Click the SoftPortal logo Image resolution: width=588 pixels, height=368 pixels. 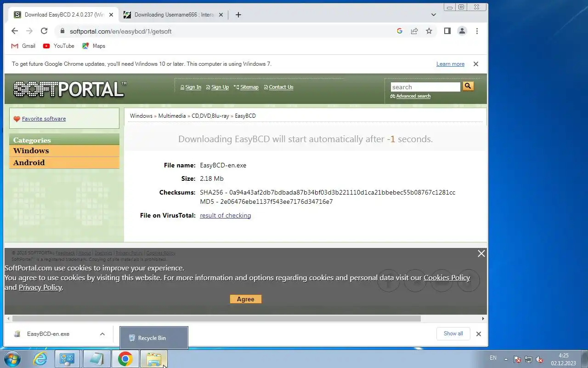click(70, 89)
